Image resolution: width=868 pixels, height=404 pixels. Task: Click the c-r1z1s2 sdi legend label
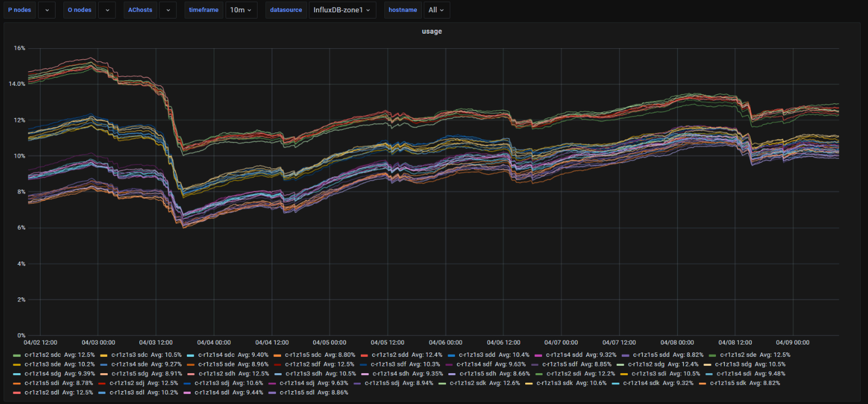click(565, 374)
